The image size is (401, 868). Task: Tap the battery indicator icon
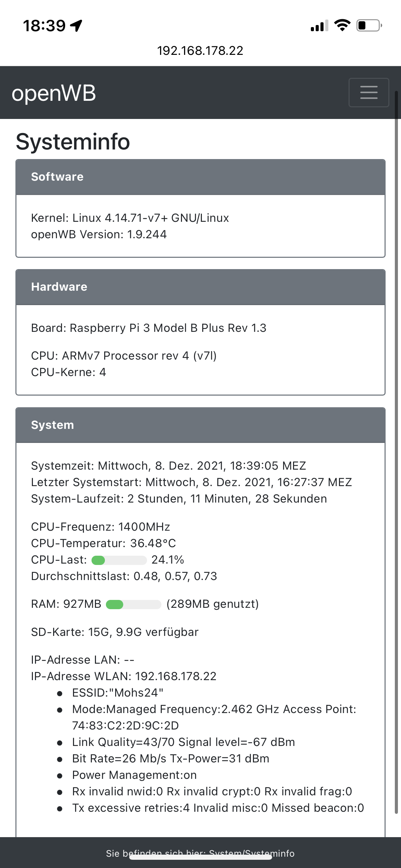click(x=369, y=25)
